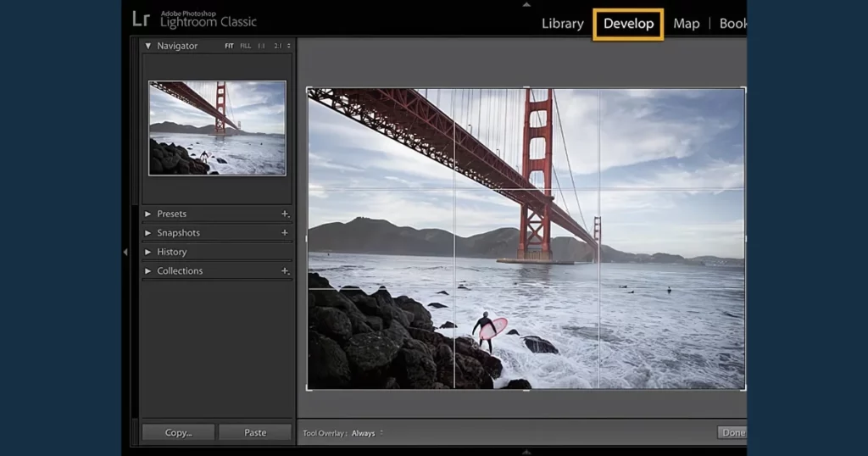This screenshot has width=868, height=456.
Task: Switch to the Develop module
Action: pyautogui.click(x=628, y=24)
